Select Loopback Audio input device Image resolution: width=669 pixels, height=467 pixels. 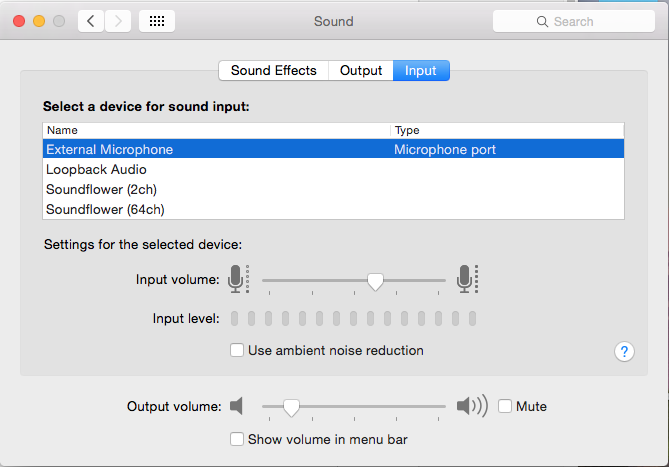pos(90,169)
